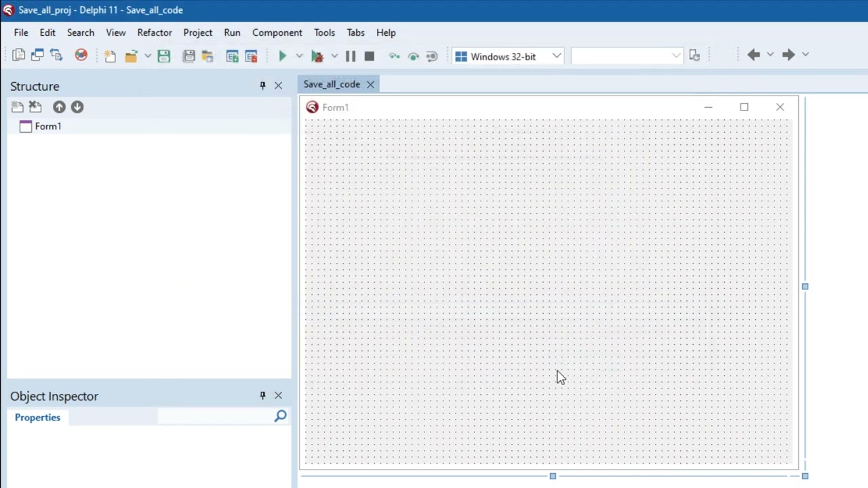
Task: Open the Edit menu
Action: pyautogui.click(x=47, y=33)
